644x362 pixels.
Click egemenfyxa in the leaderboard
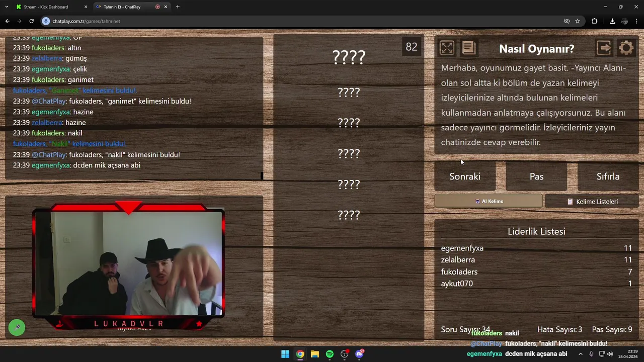click(x=462, y=248)
